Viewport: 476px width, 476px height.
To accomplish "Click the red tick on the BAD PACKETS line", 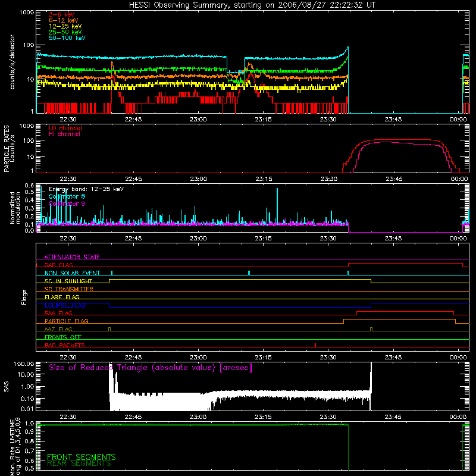I will click(315, 345).
